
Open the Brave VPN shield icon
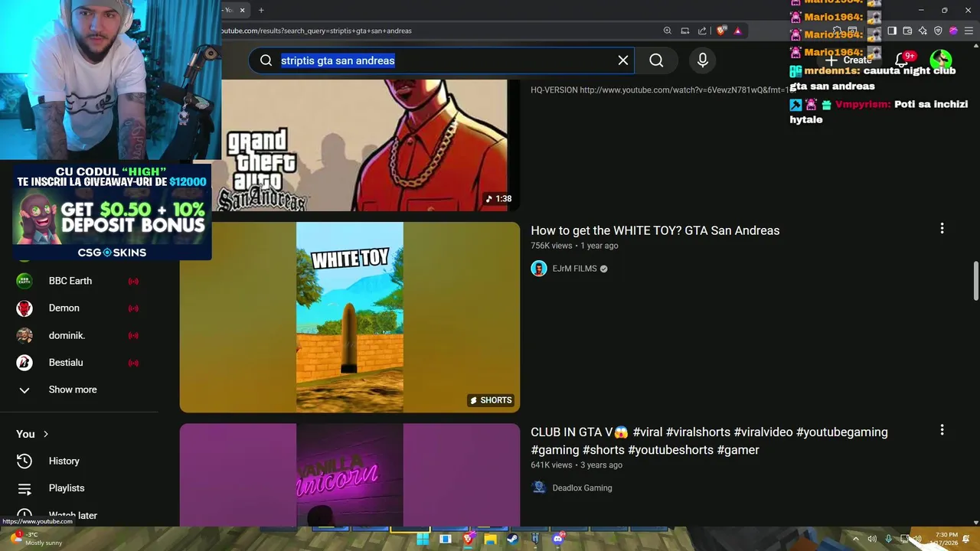(x=938, y=31)
